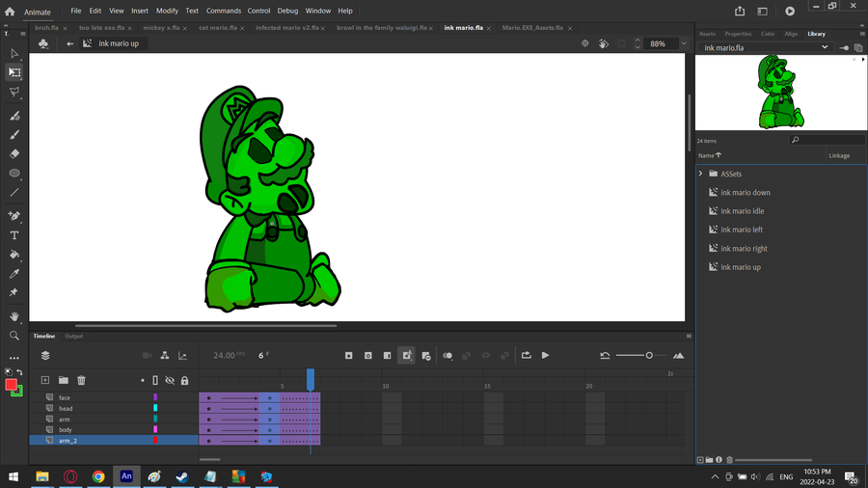Viewport: 868px width, 488px height.
Task: Click the Remove Frames button
Action: [x=426, y=356]
